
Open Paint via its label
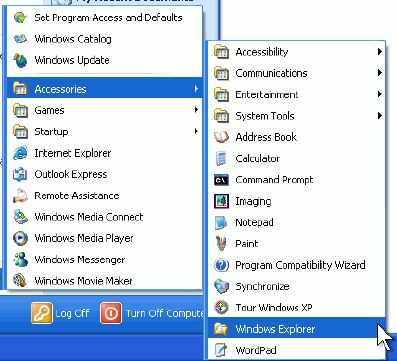247,244
